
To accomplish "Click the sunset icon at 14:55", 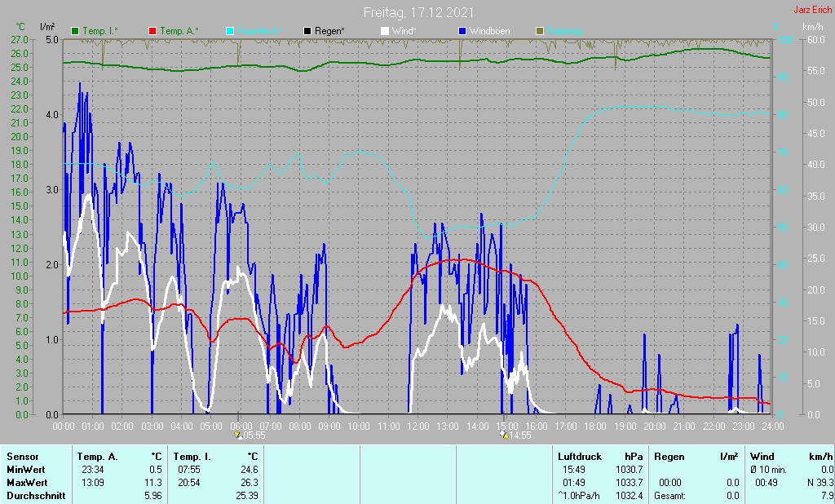I will [503, 435].
